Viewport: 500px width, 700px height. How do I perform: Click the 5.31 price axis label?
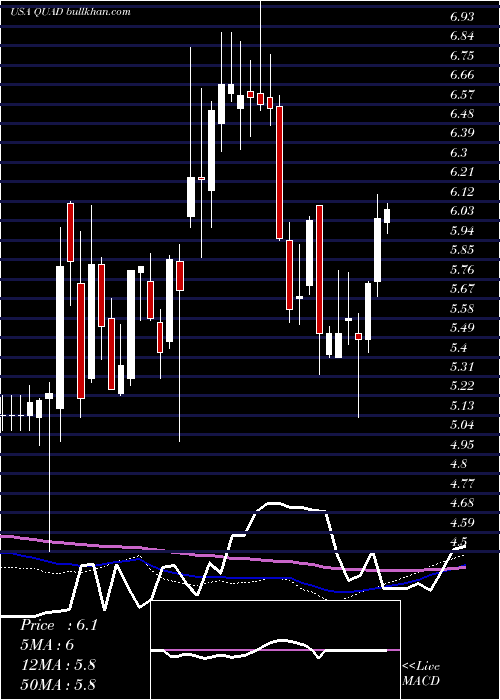coord(462,366)
